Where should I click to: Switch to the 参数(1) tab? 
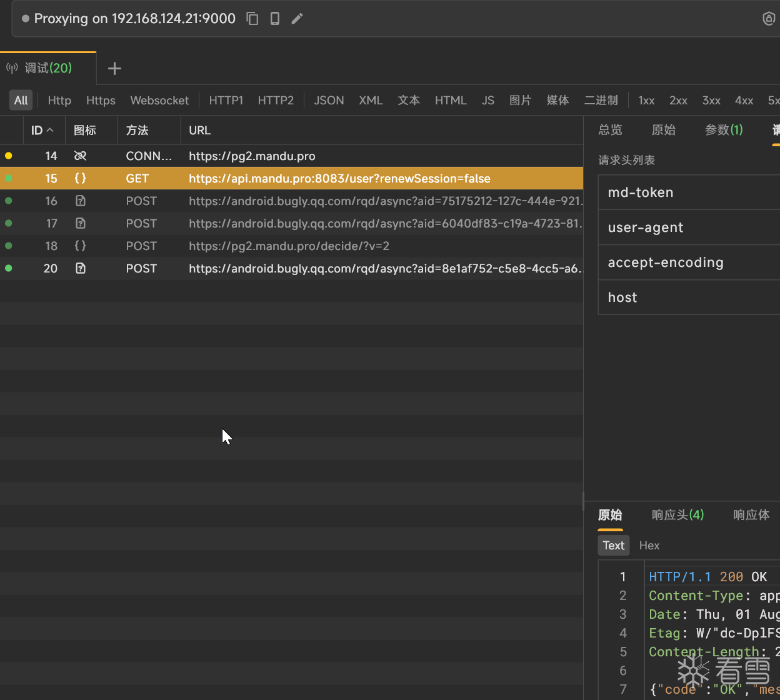(x=724, y=130)
